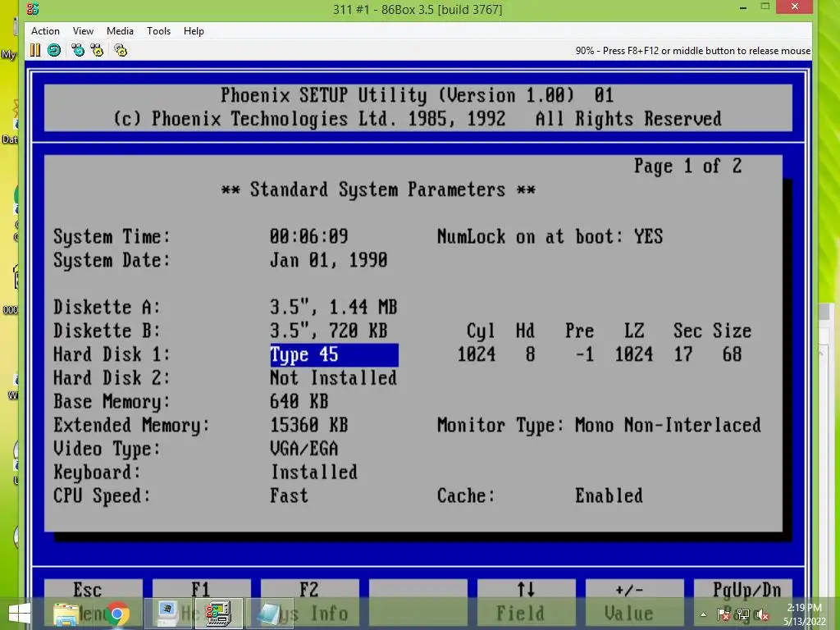Open the Media menu
The height and width of the screenshot is (630, 840).
120,31
